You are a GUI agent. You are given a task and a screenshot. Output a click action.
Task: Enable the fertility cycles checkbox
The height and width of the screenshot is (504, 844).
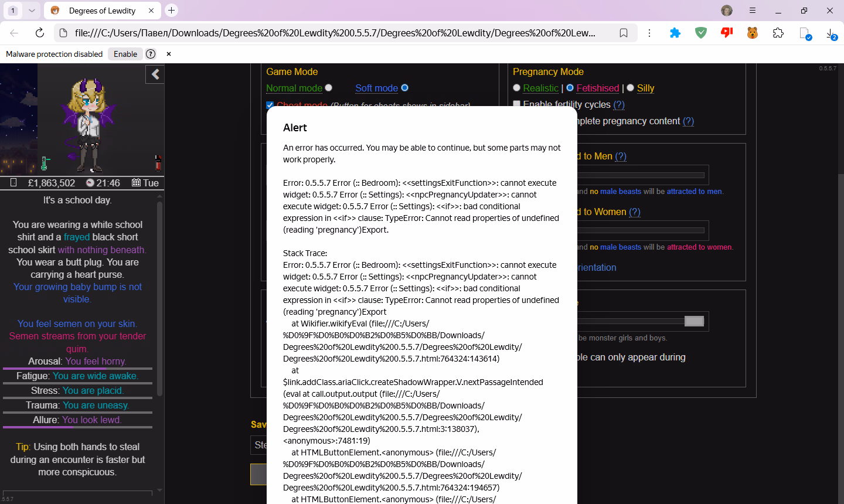coord(516,104)
